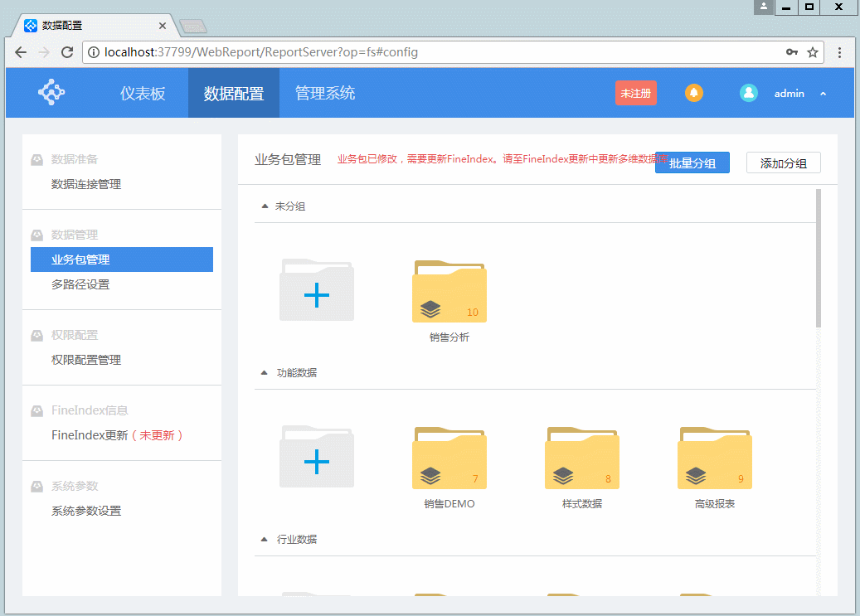
Task: Open the 销售分析 package folder
Action: [449, 292]
